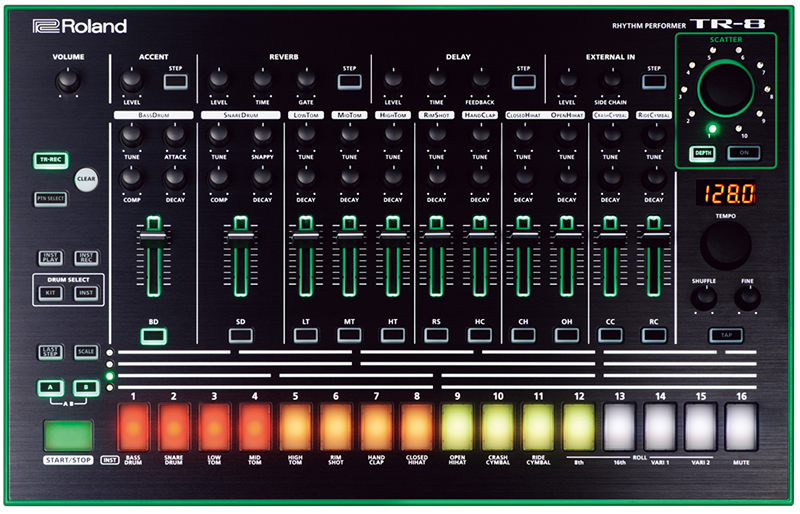Click the Open Hihat DECAY knob
Screen dimensions: 800x514
(x=567, y=178)
